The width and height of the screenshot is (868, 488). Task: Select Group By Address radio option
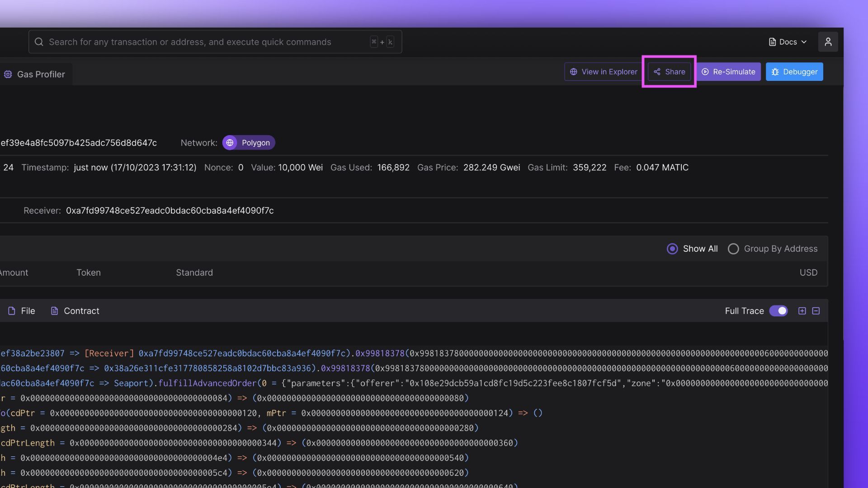coord(733,249)
